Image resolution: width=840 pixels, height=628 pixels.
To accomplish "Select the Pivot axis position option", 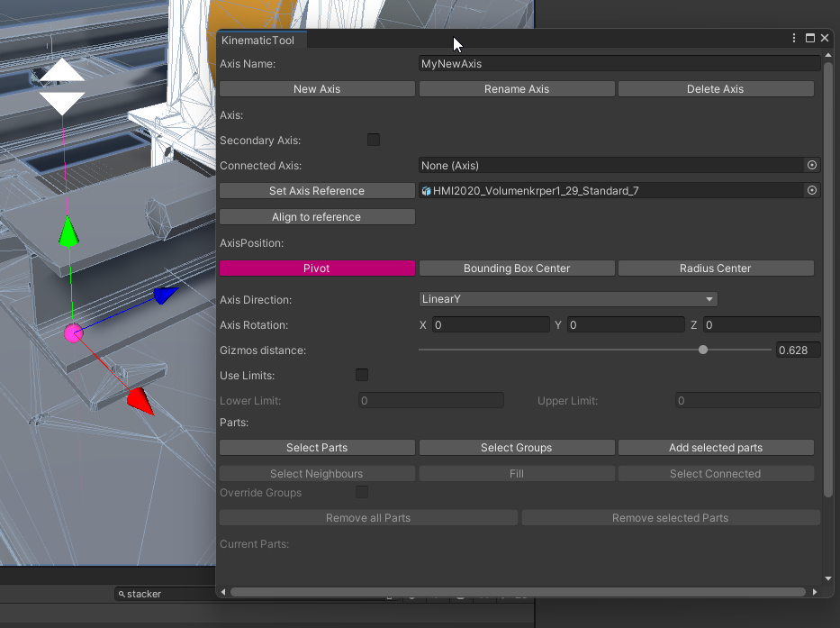I will [x=317, y=268].
